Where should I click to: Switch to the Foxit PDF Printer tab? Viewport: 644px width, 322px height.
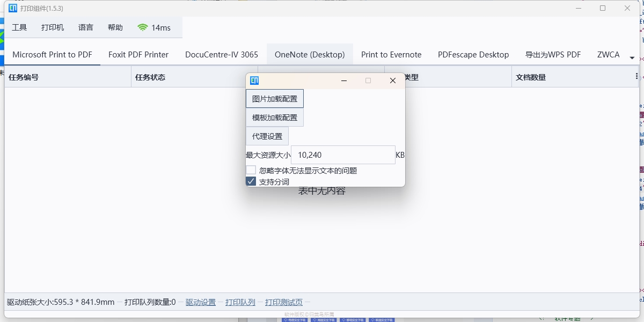tap(138, 55)
